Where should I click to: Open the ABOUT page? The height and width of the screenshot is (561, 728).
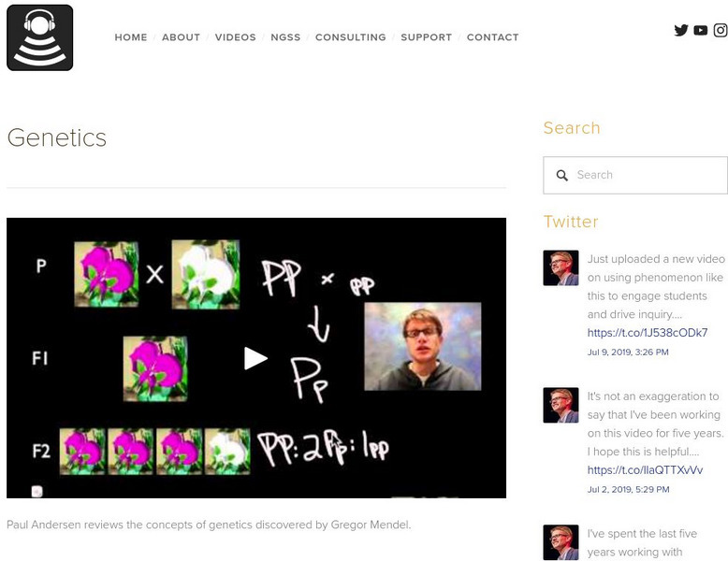coord(182,37)
